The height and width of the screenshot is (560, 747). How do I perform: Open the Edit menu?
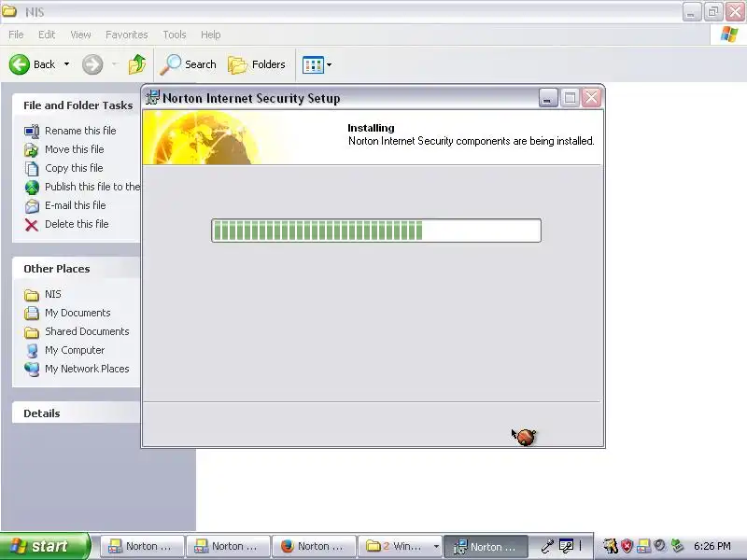tap(47, 35)
